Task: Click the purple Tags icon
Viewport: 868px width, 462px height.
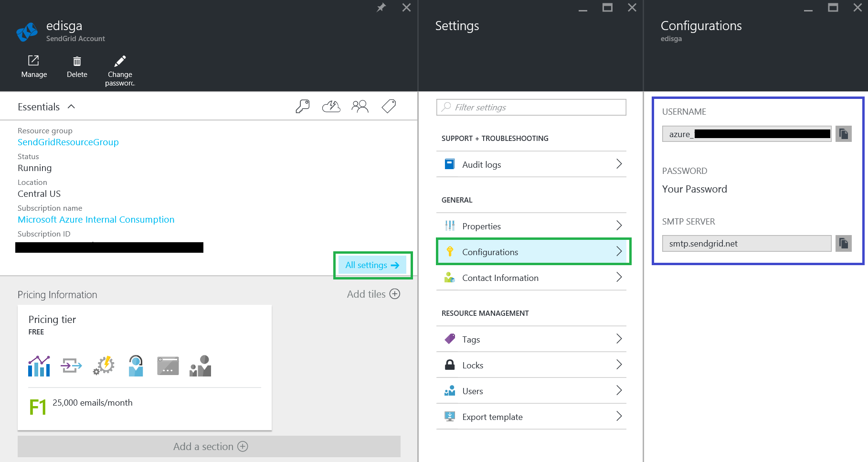Action: [450, 339]
